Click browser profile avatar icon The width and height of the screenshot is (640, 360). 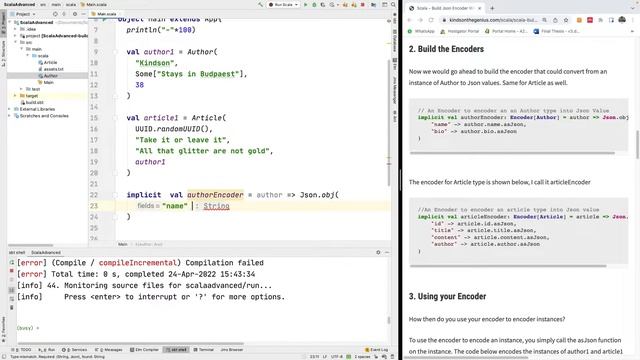click(x=622, y=20)
